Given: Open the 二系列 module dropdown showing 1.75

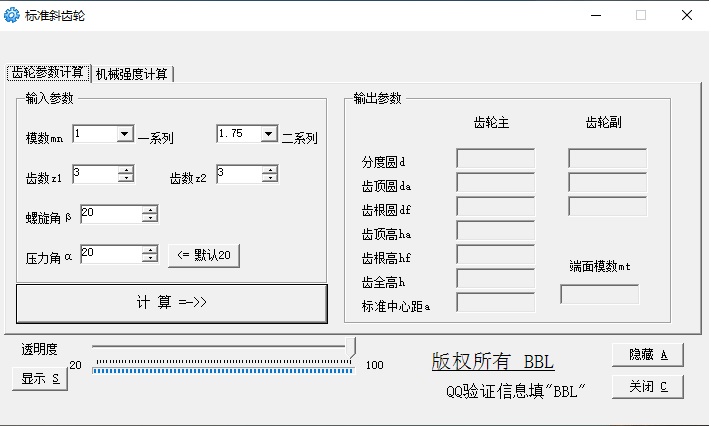Looking at the screenshot, I should point(268,134).
